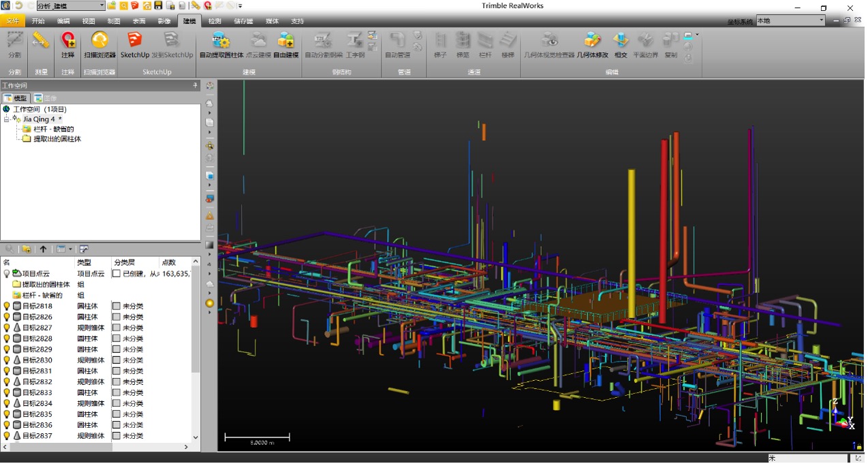
Task: Click the horizontal scrollbar right arrow in list
Action: (x=187, y=447)
